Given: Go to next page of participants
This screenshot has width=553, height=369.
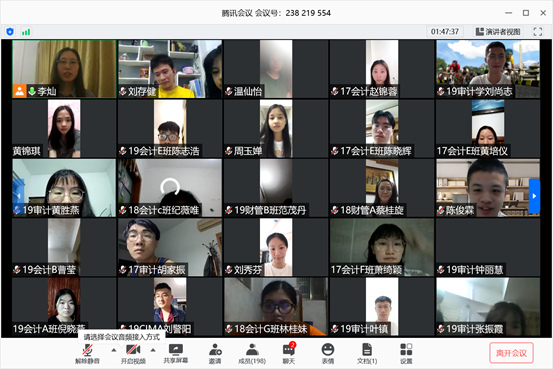Looking at the screenshot, I should [534, 196].
